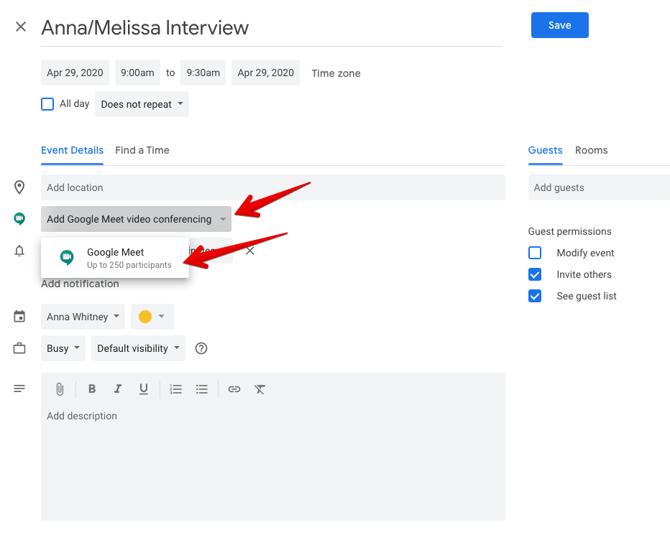Image resolution: width=670 pixels, height=545 pixels.
Task: Open the Busy availability dropdown
Action: coord(63,348)
